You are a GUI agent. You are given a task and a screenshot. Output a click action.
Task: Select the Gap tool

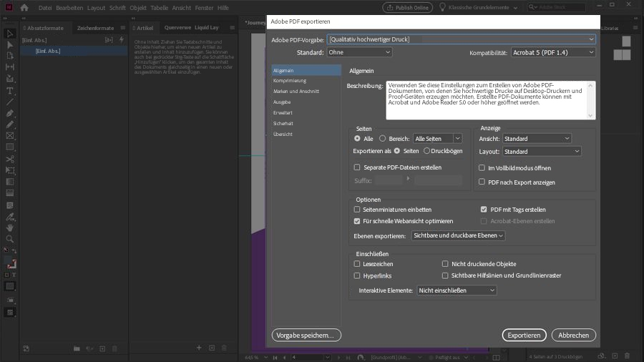coord(10,67)
